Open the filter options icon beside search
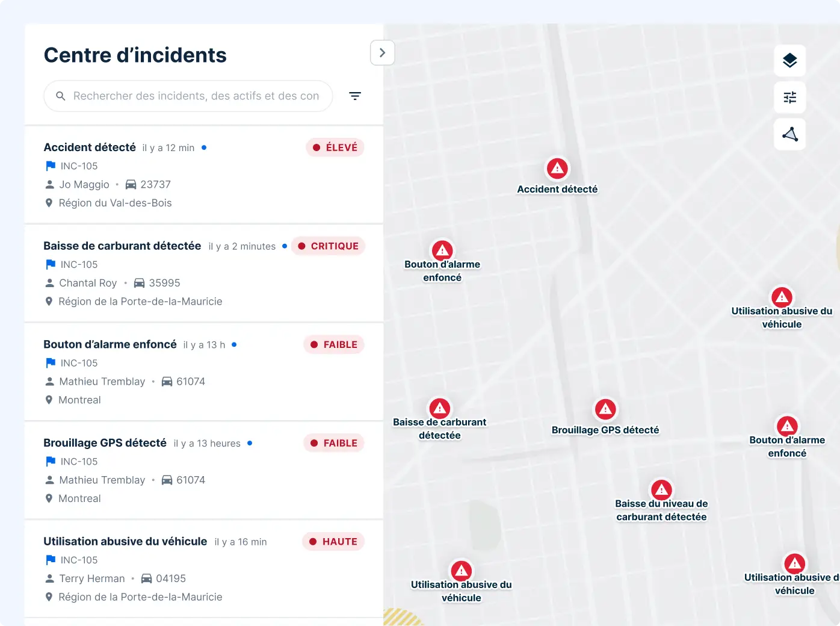The height and width of the screenshot is (626, 840). point(355,96)
